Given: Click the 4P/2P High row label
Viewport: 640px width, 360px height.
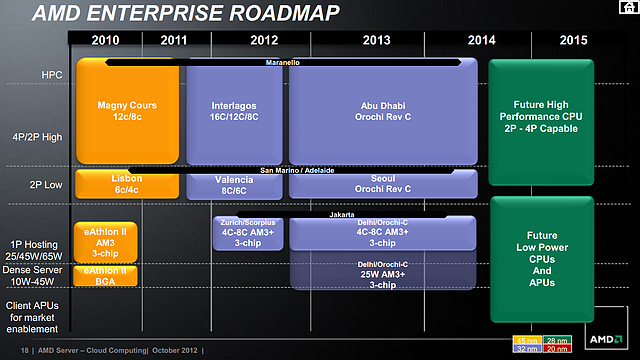Looking at the screenshot, I should coord(37,137).
